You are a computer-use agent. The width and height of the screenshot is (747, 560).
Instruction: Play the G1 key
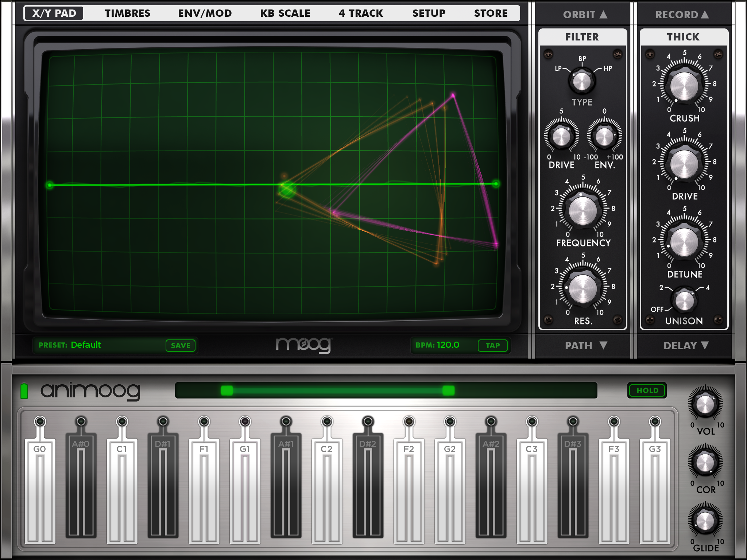(245, 491)
